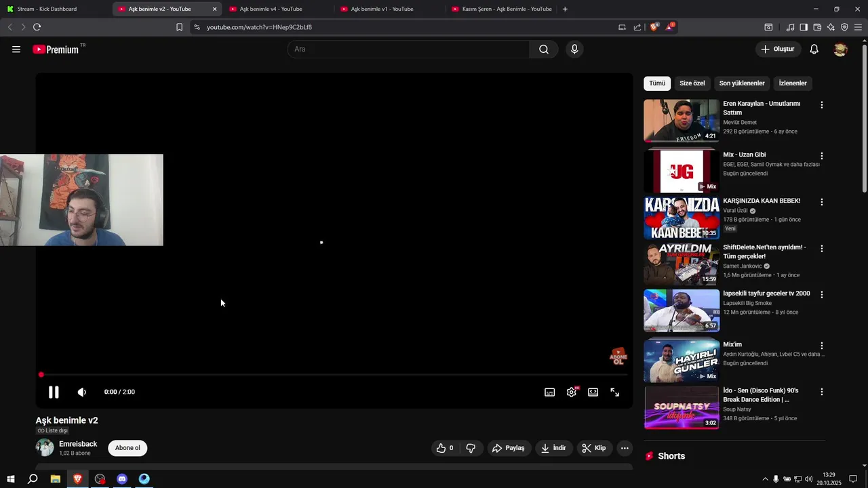Open Eren Karayılan - Umutlarımı Sattım thumbnail
Viewport: 868px width, 488px height.
[682, 121]
